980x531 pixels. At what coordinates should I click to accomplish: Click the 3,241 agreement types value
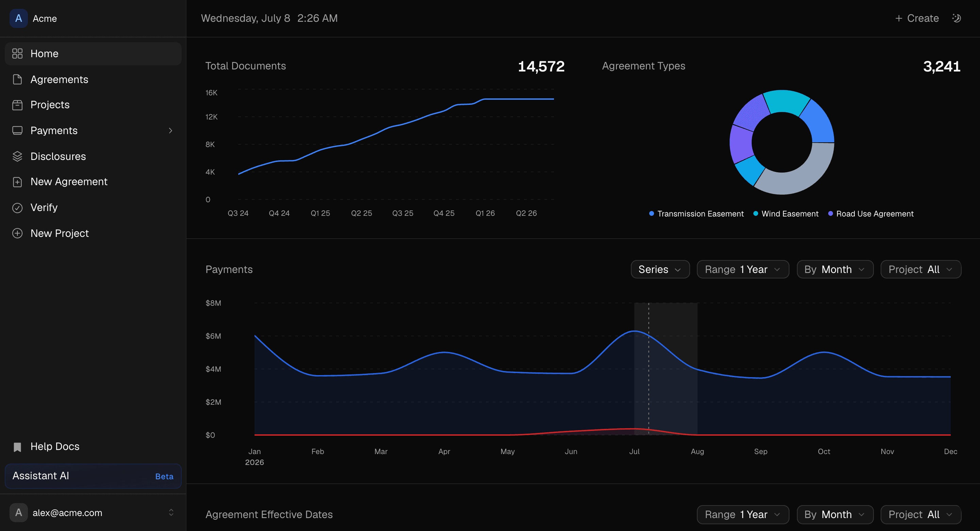942,67
